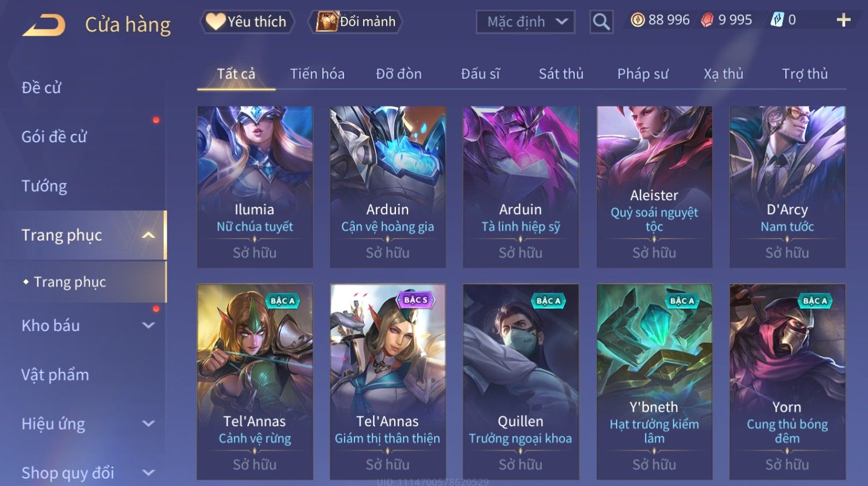Switch to the Sát thủ tab
The height and width of the screenshot is (486, 868).
561,74
